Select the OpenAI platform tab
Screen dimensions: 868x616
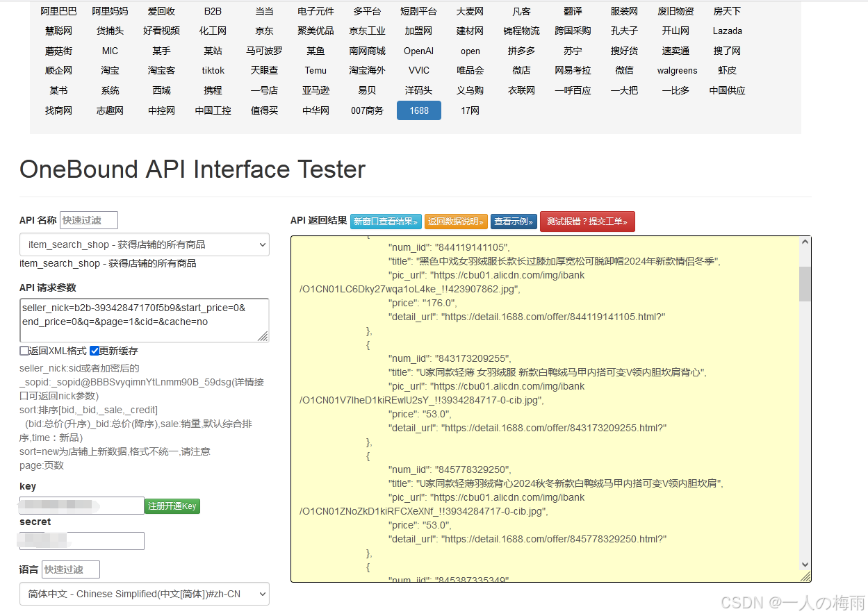click(x=419, y=51)
